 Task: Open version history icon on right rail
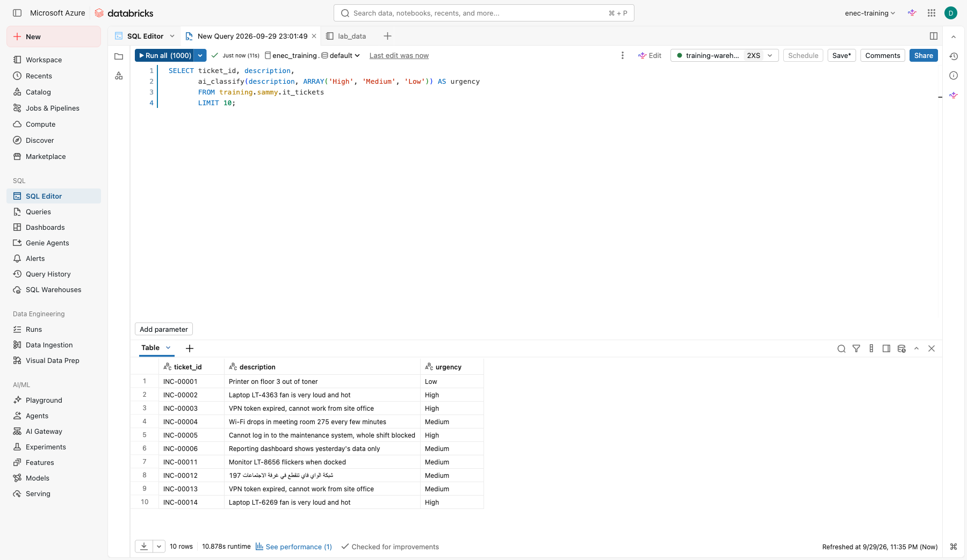(954, 56)
